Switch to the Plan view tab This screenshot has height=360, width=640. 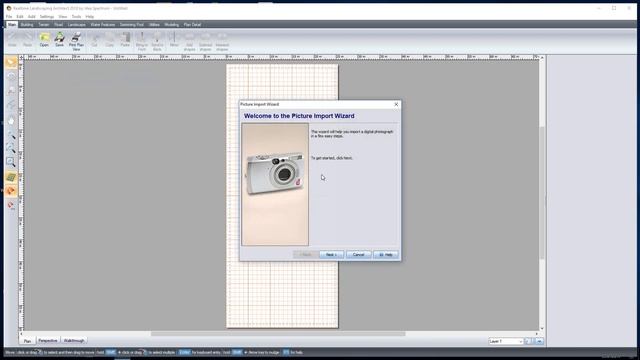(27, 341)
